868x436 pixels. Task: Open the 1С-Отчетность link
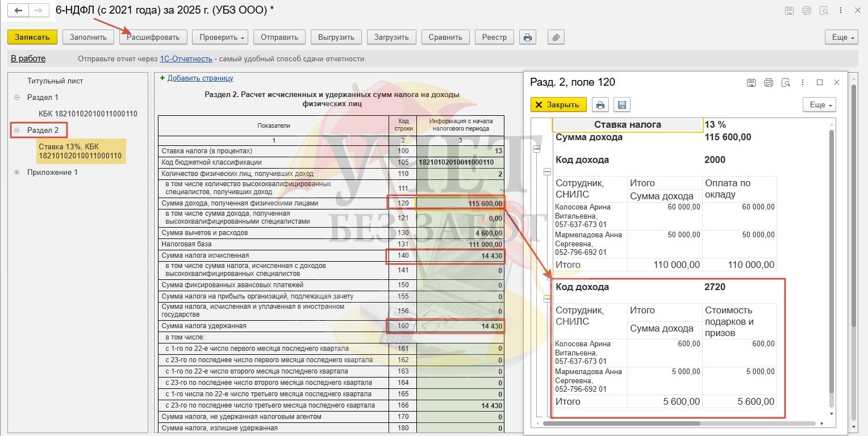[186, 59]
